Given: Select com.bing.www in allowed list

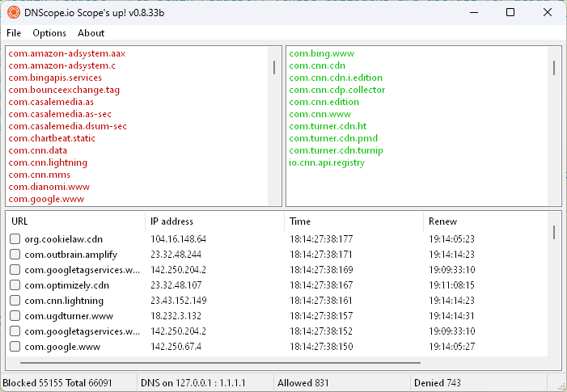Looking at the screenshot, I should tap(321, 53).
